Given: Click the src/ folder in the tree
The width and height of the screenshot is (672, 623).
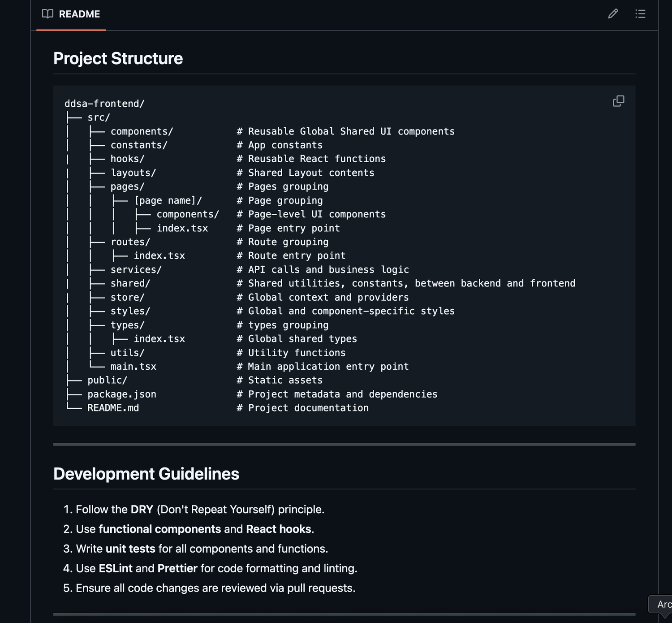Looking at the screenshot, I should tap(99, 117).
